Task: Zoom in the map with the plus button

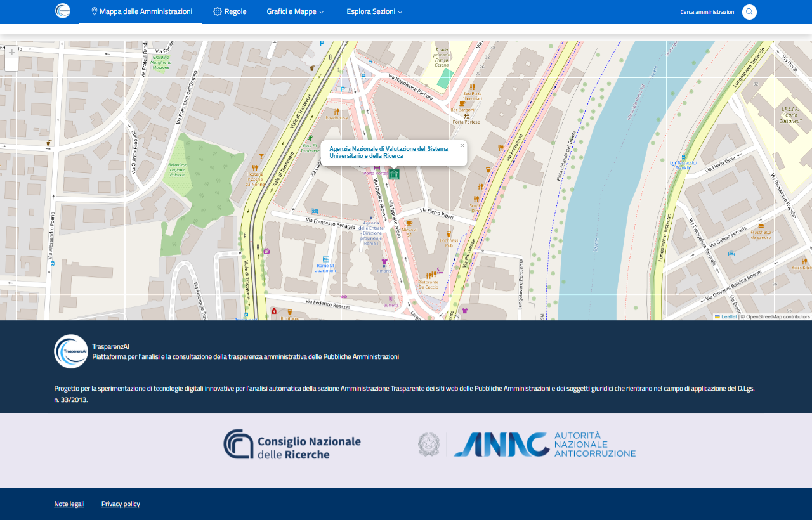Action: [11, 52]
